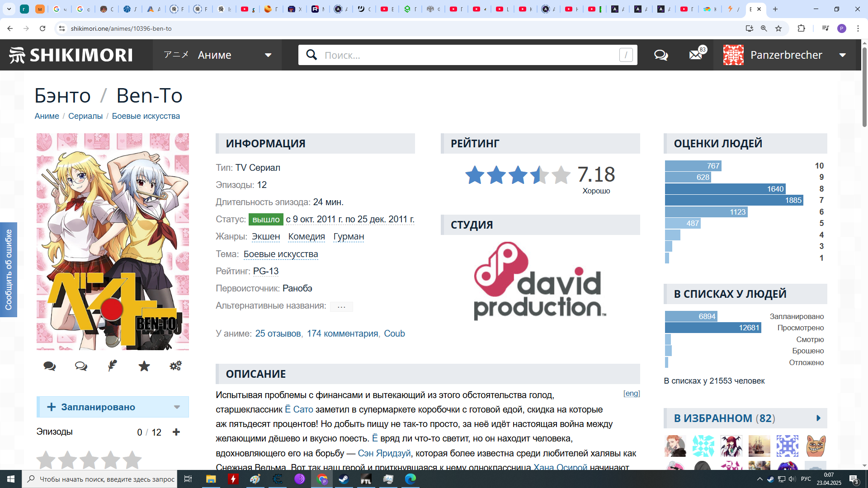The height and width of the screenshot is (488, 868).
Task: Open Steam from the taskbar
Action: pyautogui.click(x=344, y=479)
